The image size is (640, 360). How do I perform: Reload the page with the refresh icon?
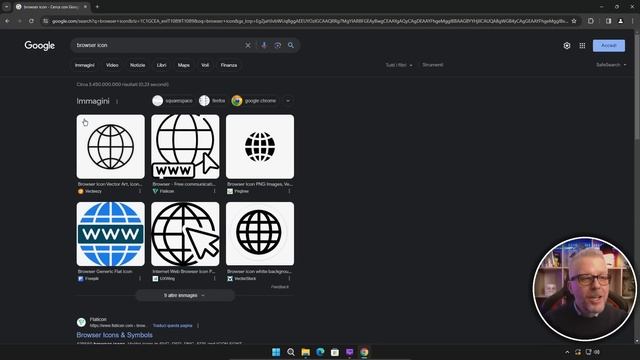pos(31,21)
